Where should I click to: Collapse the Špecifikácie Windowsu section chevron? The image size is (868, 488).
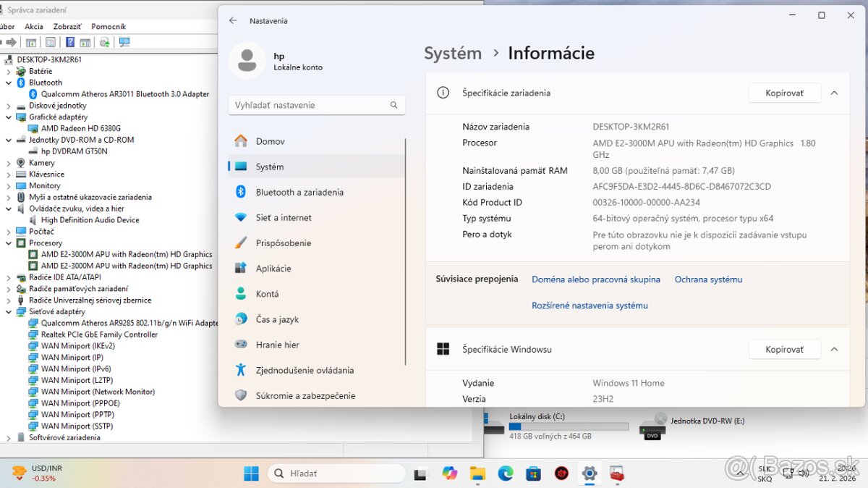click(834, 349)
